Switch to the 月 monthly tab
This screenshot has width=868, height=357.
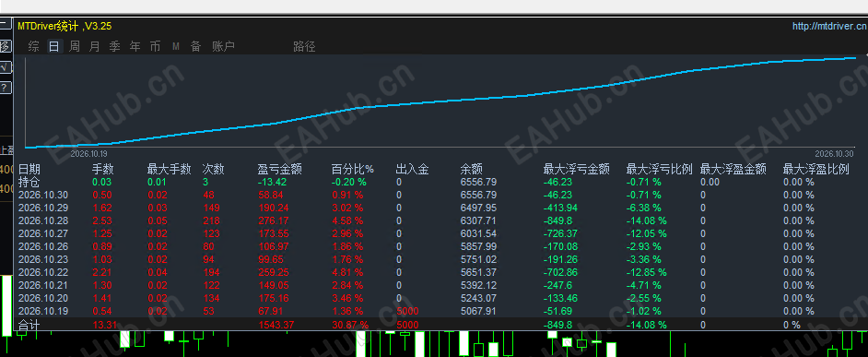coord(95,46)
